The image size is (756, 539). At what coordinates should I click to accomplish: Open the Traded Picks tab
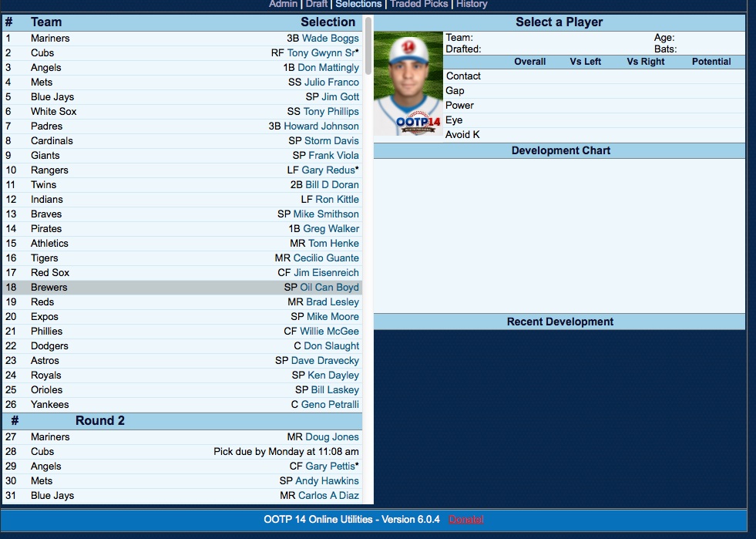tap(419, 4)
